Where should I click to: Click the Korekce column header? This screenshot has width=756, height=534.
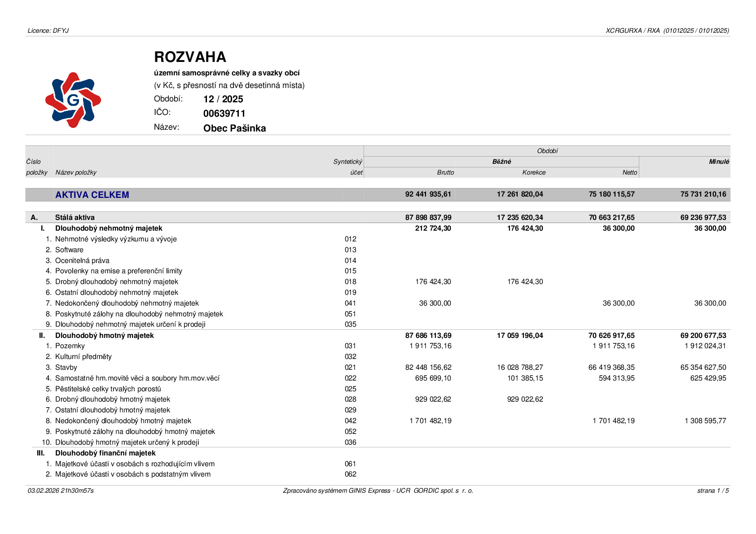534,172
